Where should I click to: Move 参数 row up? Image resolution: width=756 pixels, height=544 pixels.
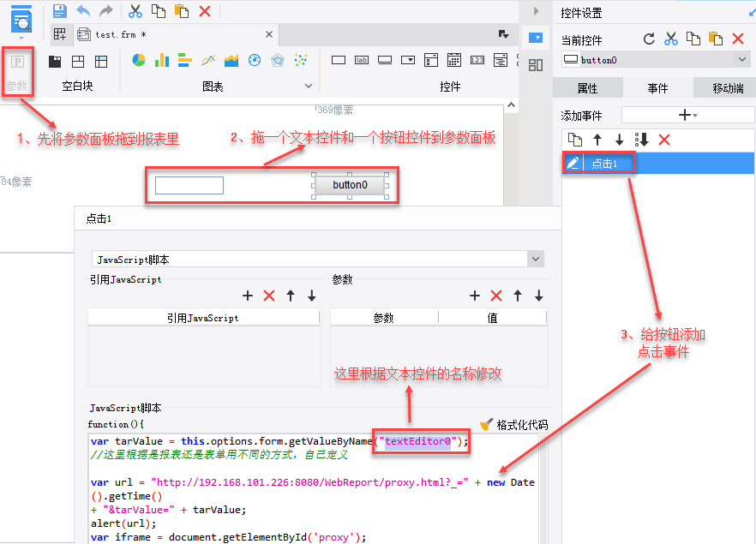click(518, 296)
